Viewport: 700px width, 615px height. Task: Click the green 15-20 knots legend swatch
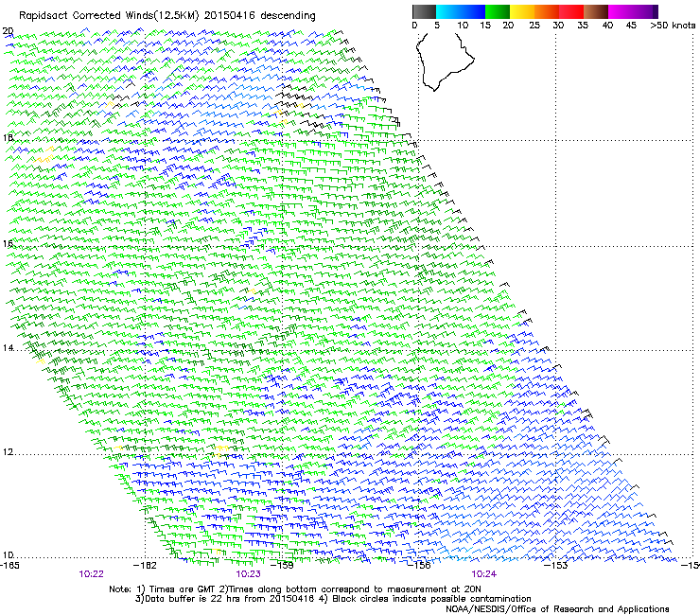(498, 11)
